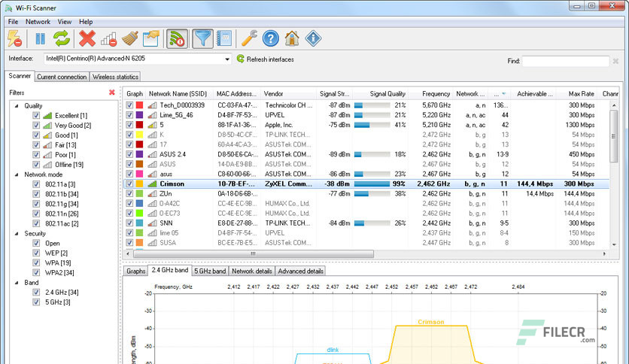Pause scanning with the pause icon
The height and width of the screenshot is (364, 629).
coord(41,39)
